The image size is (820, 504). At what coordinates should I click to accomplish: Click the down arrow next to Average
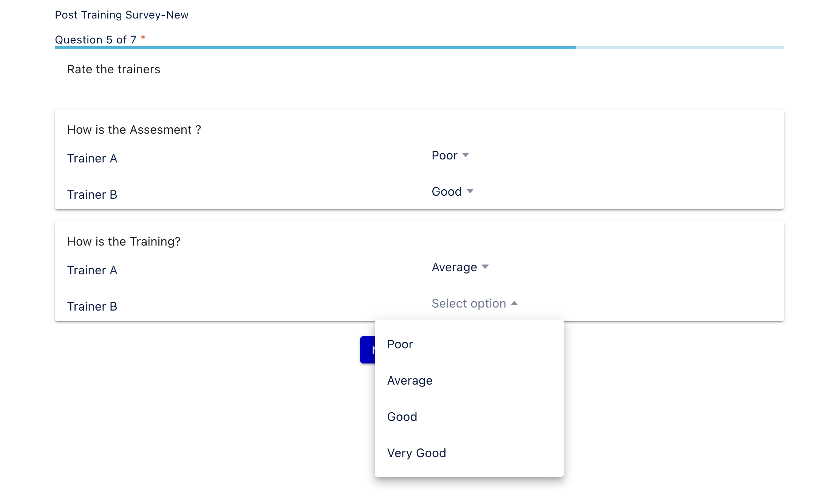click(x=485, y=267)
